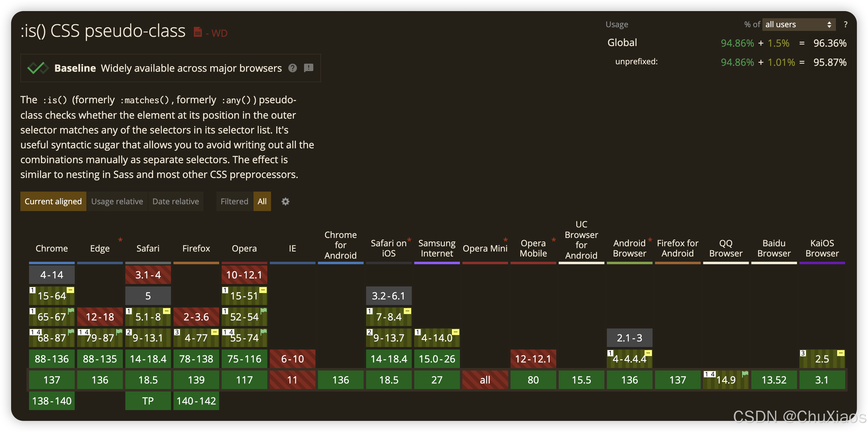Screen dimensions: 868x432
Task: Select the Current aligned tab
Action: tap(53, 202)
